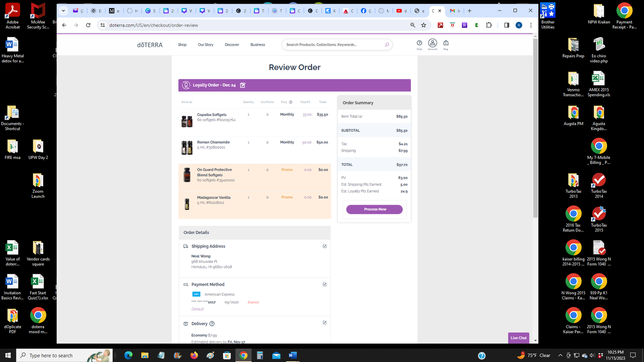Expand the Chrome tab search dropdown
Screen dimensions: 644x362
tap(63, 11)
